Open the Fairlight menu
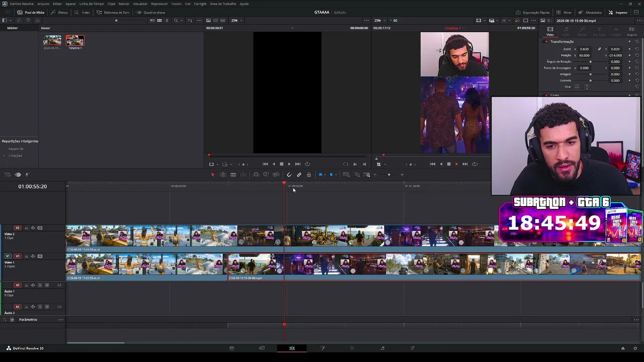Screen dimensions: 644x362 (200, 4)
